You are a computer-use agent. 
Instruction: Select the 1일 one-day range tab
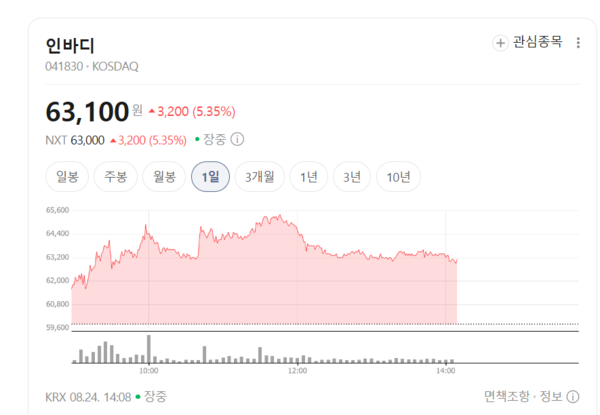click(x=210, y=177)
